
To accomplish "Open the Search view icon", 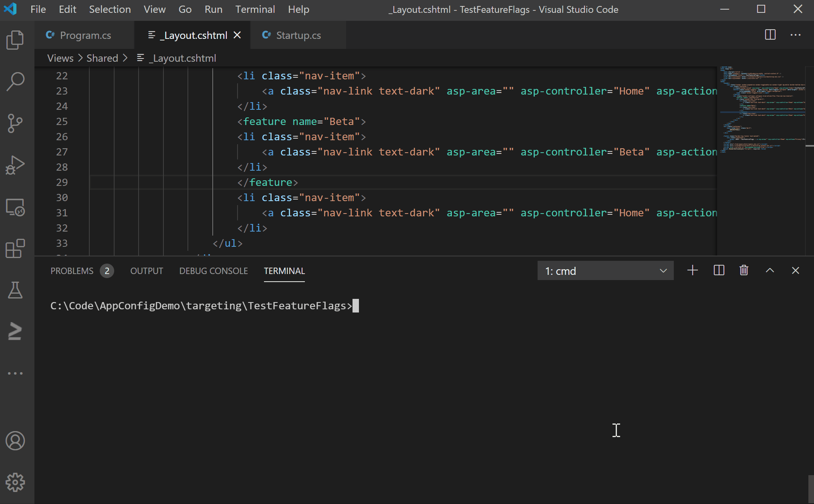I will tap(15, 81).
